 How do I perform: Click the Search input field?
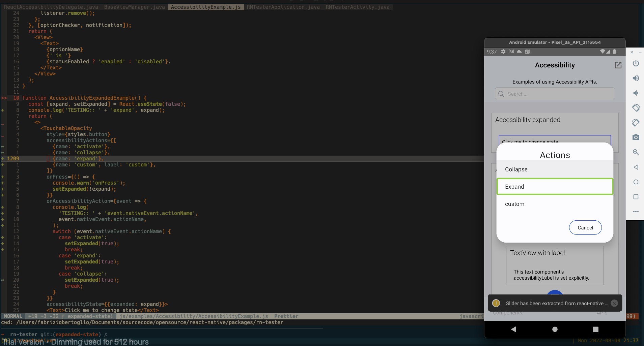point(555,94)
